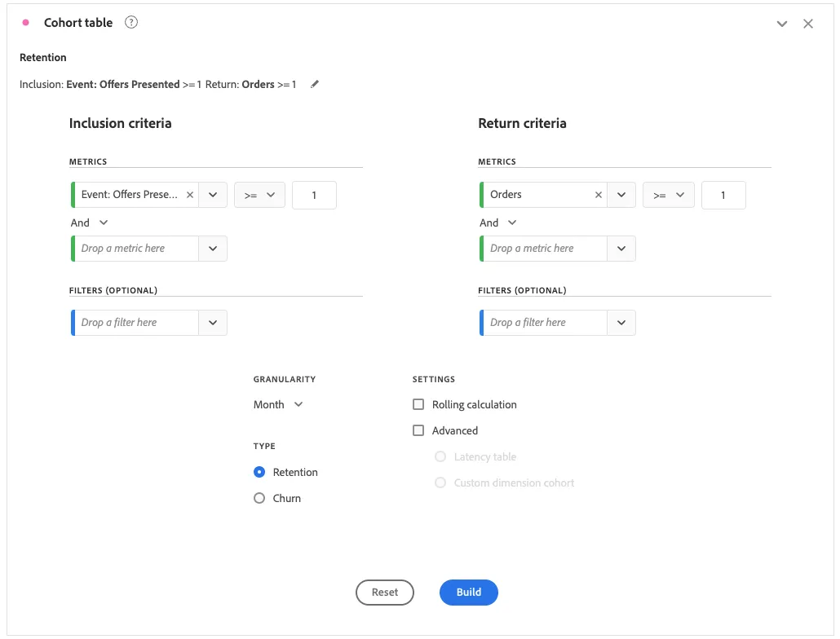
Task: Click the inclusion 'Drop a filter here' field
Action: (135, 323)
